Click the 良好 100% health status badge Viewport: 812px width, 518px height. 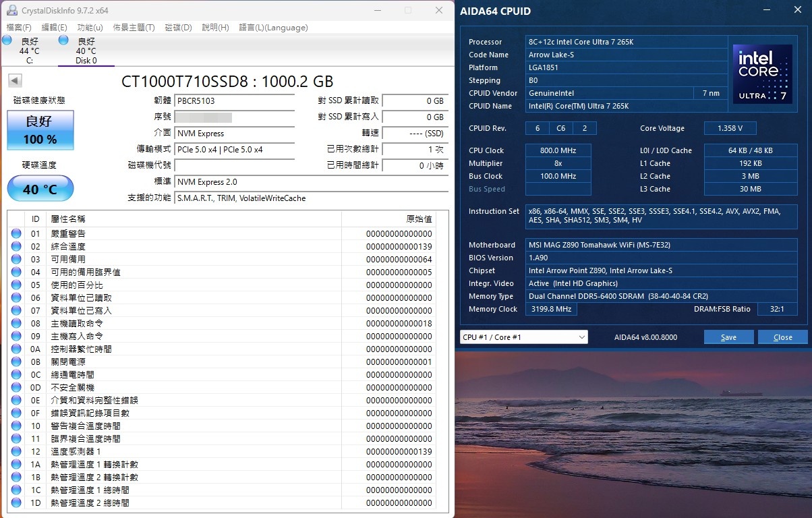[x=40, y=129]
